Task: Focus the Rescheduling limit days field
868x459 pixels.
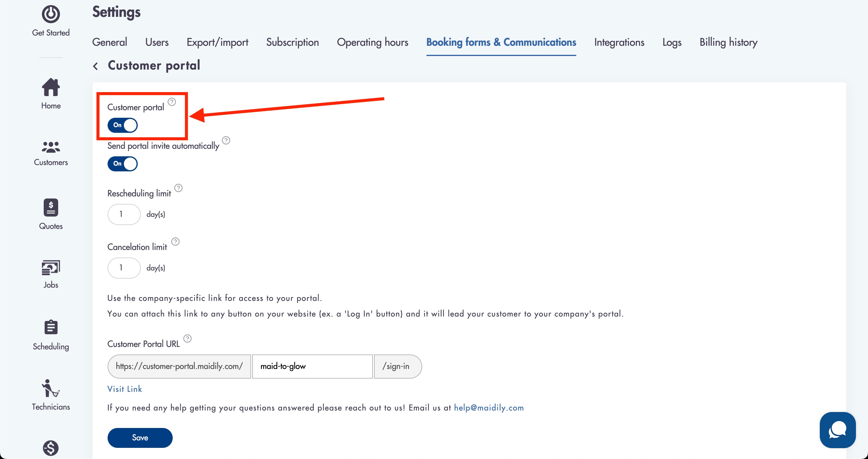Action: (124, 214)
